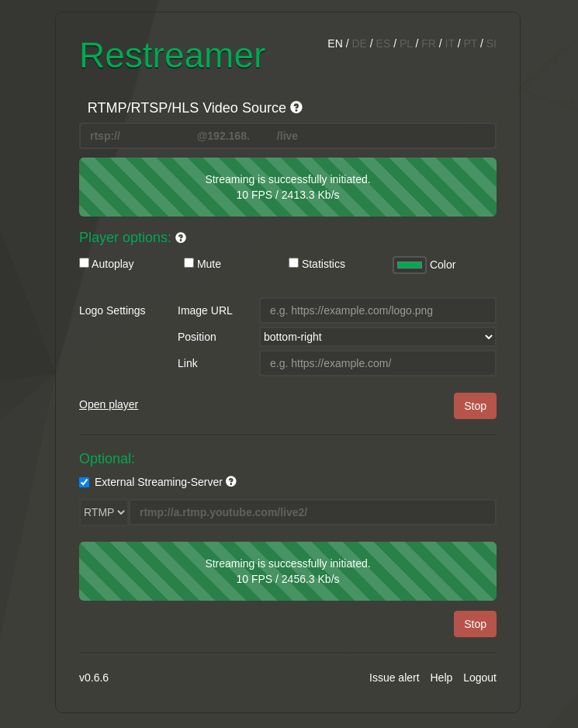Screen dimensions: 578x728
Task: Click the version text v0.6.6
Action: pos(94,678)
